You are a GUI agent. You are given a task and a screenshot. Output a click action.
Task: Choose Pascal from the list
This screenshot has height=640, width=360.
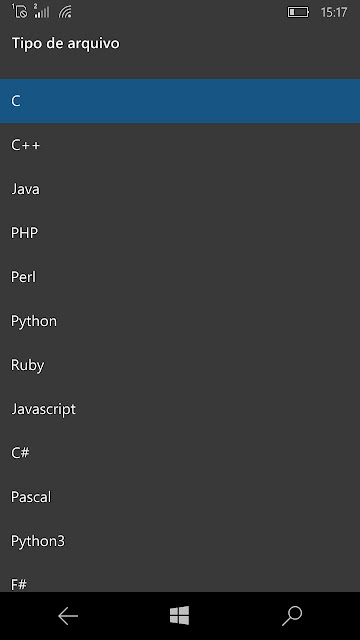tap(180, 497)
